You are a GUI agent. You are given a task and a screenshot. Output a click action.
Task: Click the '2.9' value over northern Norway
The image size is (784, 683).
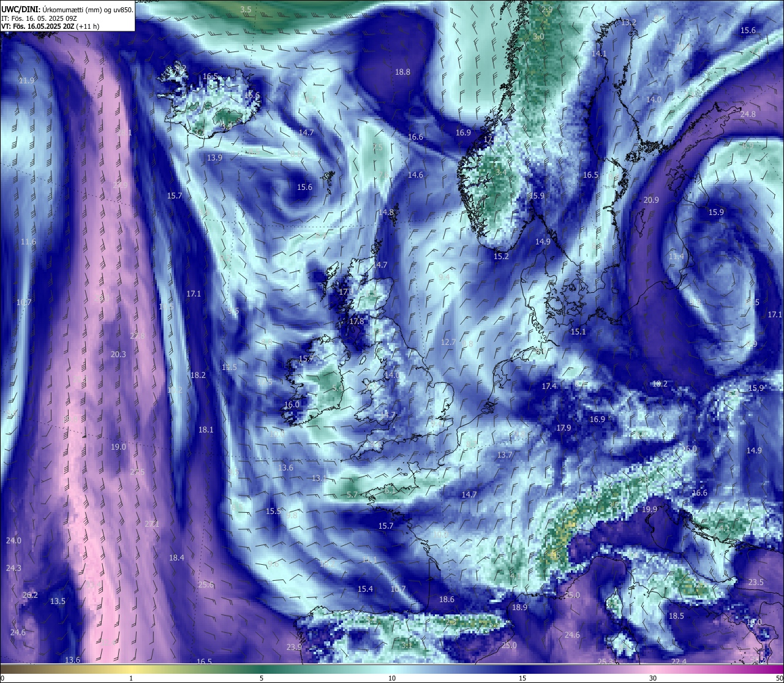coord(547,10)
